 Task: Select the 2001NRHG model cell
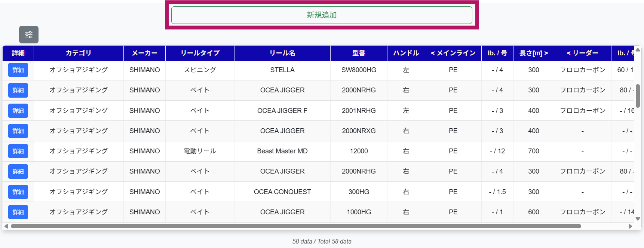359,111
